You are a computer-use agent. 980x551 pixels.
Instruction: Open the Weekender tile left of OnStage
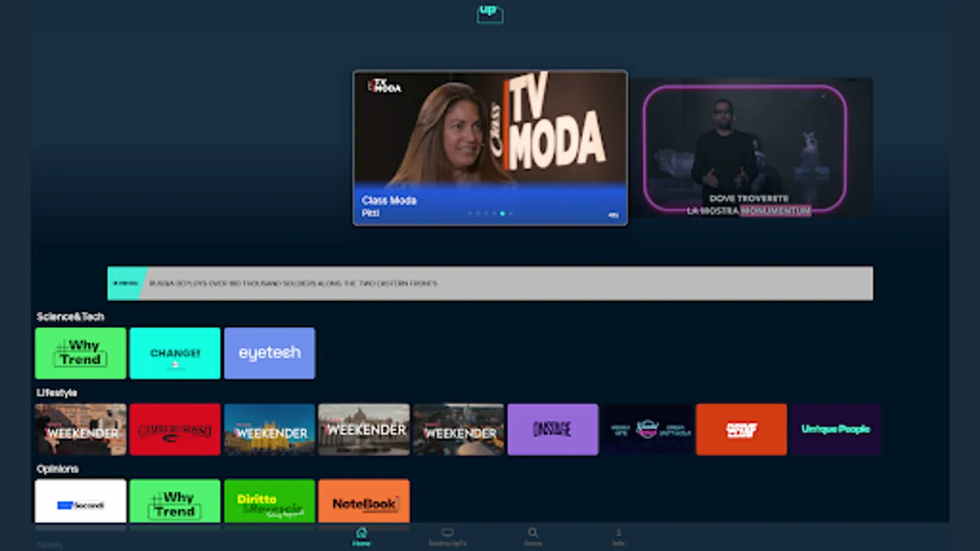(458, 429)
